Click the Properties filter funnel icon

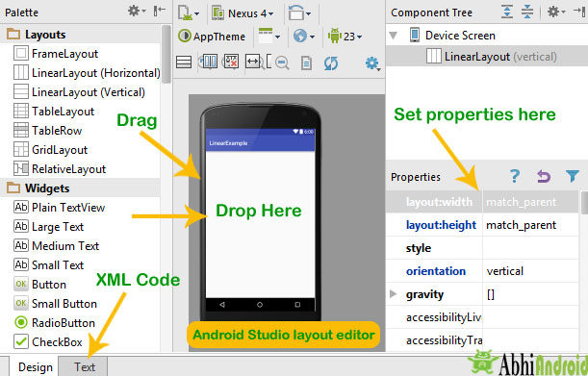coord(573,176)
